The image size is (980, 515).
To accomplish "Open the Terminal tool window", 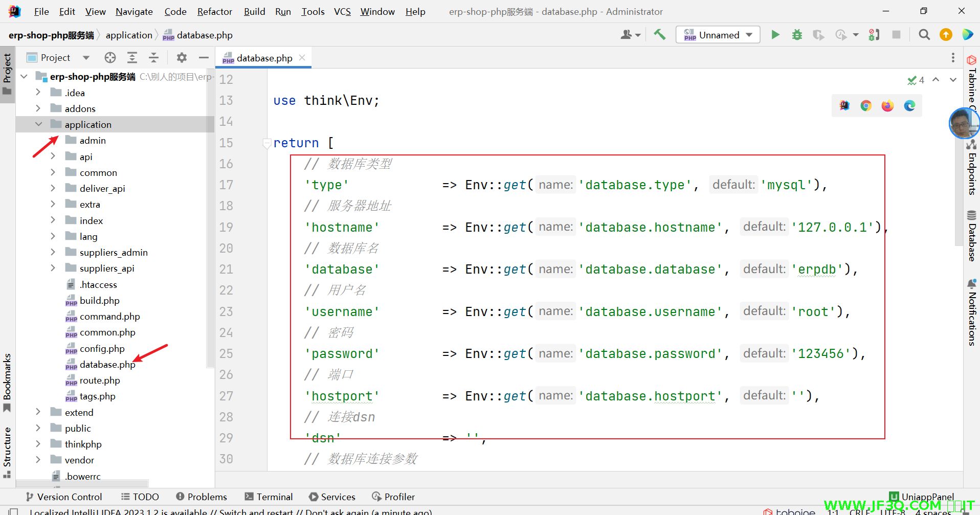I will click(269, 497).
